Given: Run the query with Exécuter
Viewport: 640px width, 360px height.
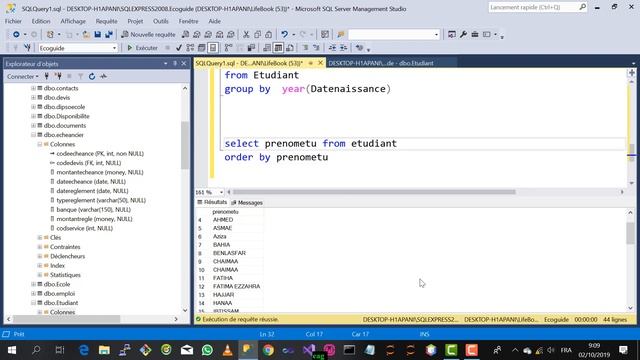Looking at the screenshot, I should pos(142,48).
